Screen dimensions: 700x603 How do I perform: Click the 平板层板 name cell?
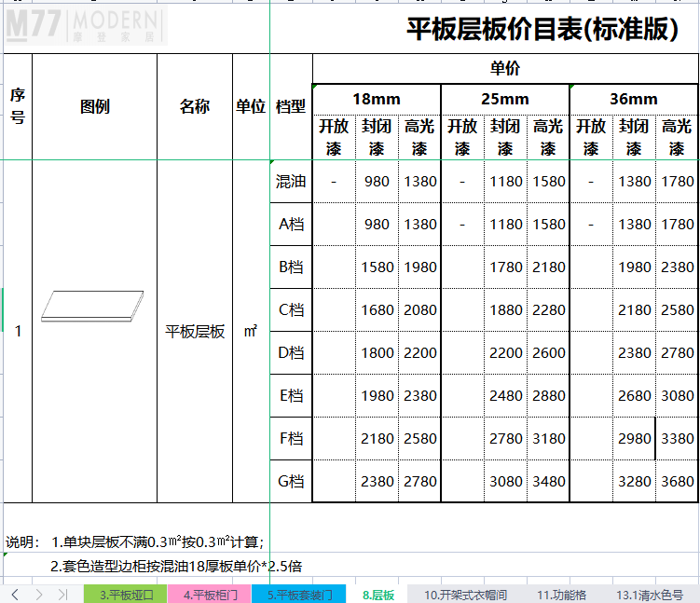point(195,332)
